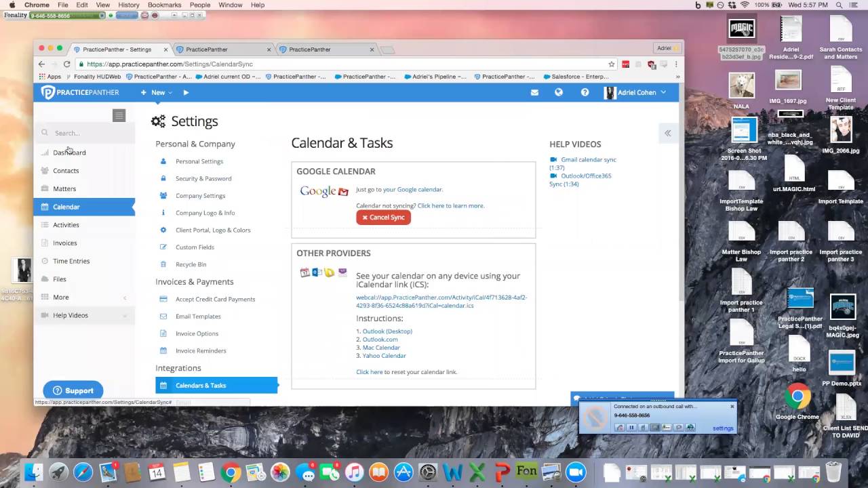Open iTunes from the Dock

(354, 472)
